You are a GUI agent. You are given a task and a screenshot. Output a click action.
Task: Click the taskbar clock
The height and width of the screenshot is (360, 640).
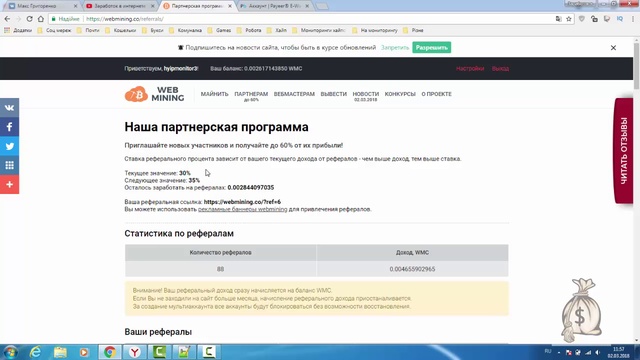pos(619,352)
